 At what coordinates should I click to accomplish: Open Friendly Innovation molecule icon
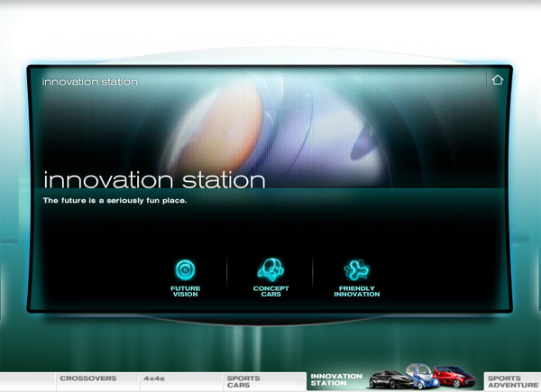(357, 270)
